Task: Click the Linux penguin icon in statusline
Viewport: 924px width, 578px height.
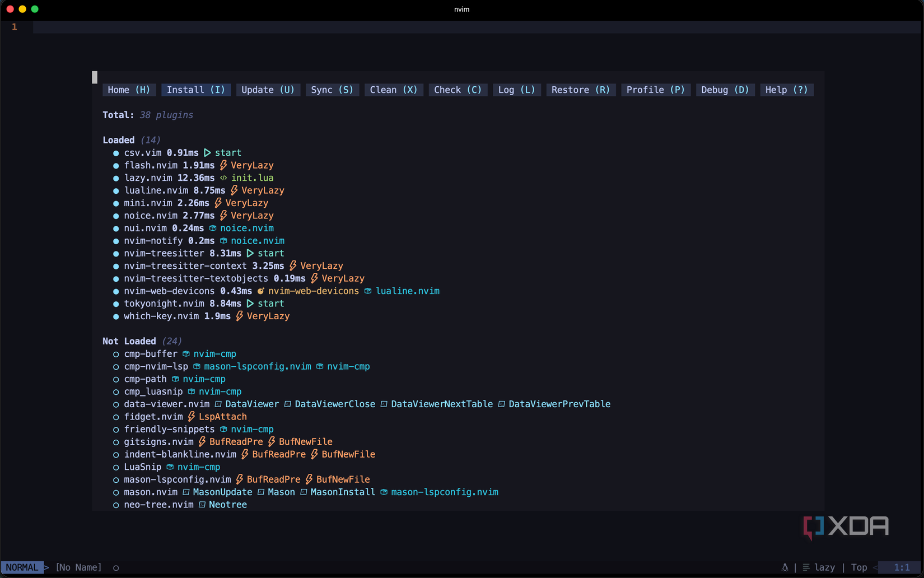Action: pos(785,567)
